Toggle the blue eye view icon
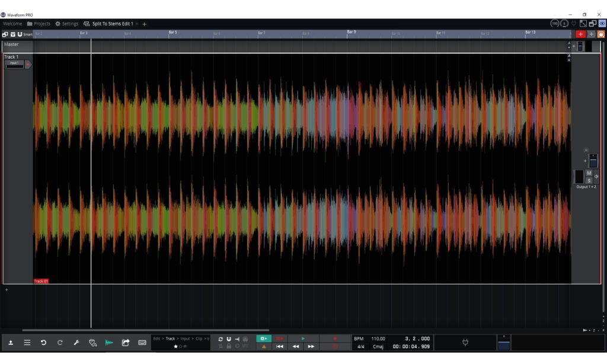 602,24
